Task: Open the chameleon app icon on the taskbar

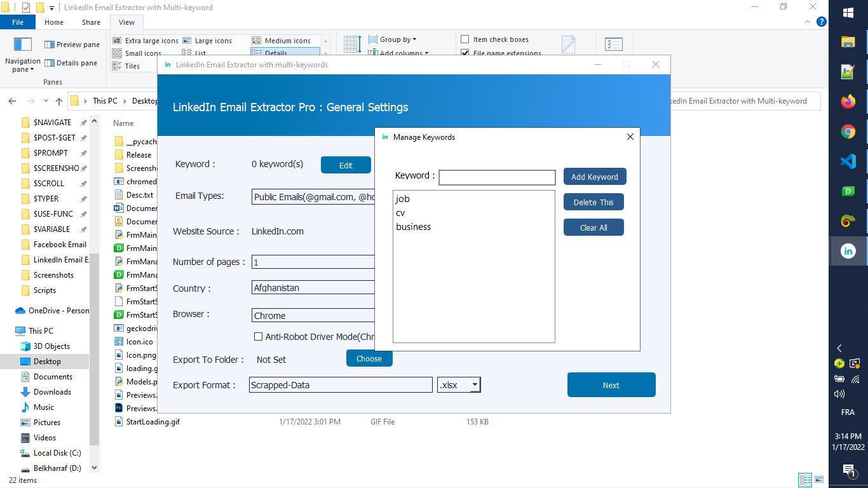Action: pos(848,221)
